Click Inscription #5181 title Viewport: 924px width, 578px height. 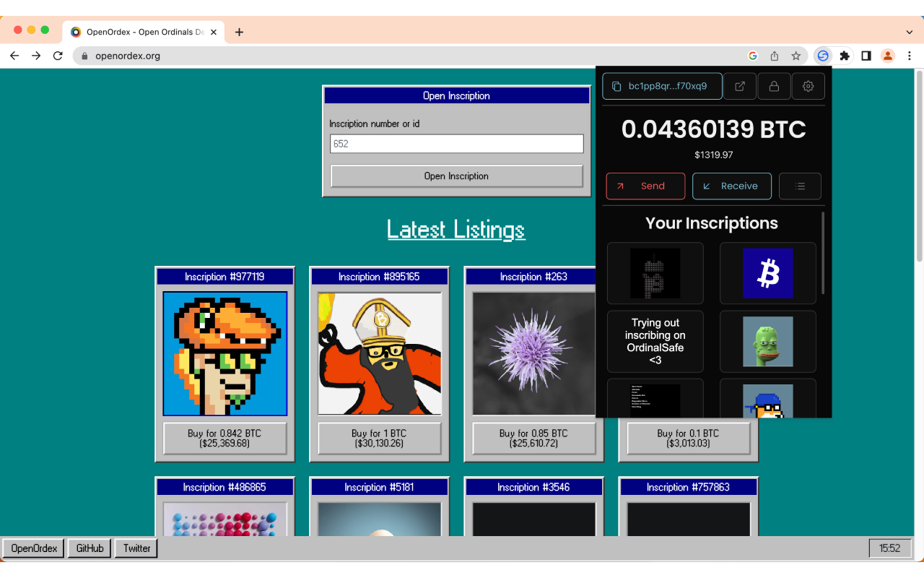380,487
